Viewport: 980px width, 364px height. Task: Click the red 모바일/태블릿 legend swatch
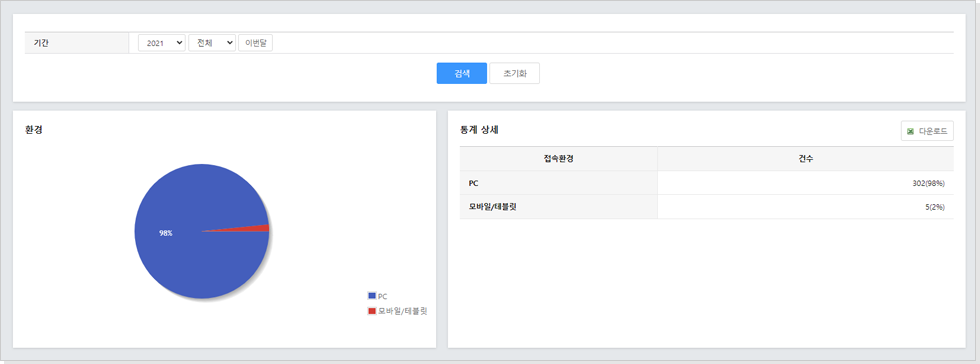372,310
